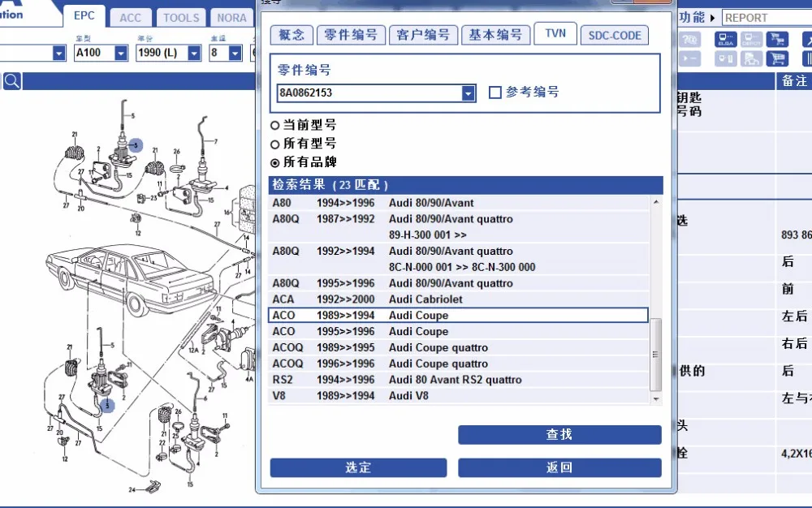The image size is (812, 508).
Task: Select the 所有品牌 radio button
Action: tap(275, 163)
